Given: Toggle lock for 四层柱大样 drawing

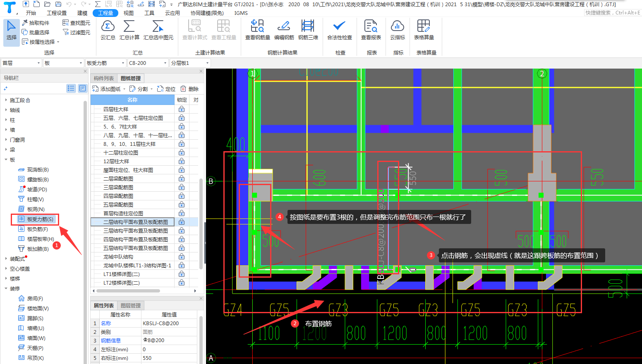Looking at the screenshot, I should [182, 109].
